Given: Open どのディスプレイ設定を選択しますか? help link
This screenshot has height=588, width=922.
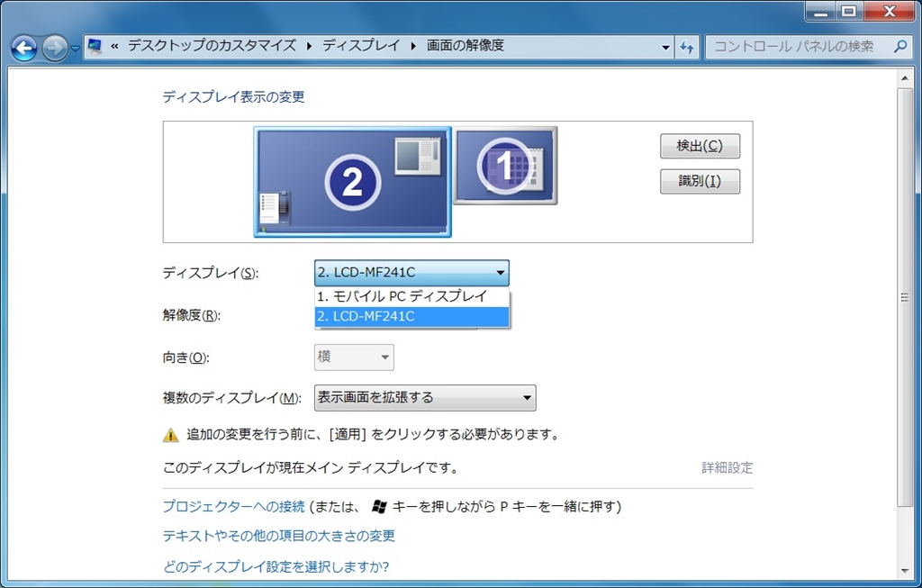Looking at the screenshot, I should coord(276,566).
